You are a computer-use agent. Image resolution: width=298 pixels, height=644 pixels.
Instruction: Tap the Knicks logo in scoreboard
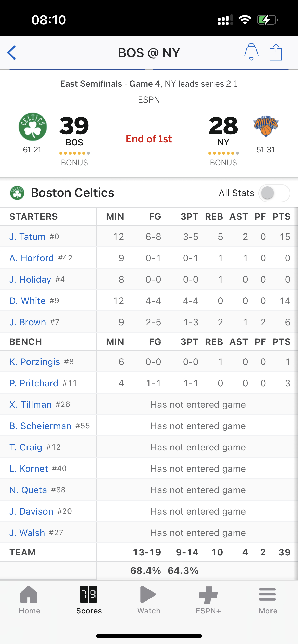[x=266, y=126]
